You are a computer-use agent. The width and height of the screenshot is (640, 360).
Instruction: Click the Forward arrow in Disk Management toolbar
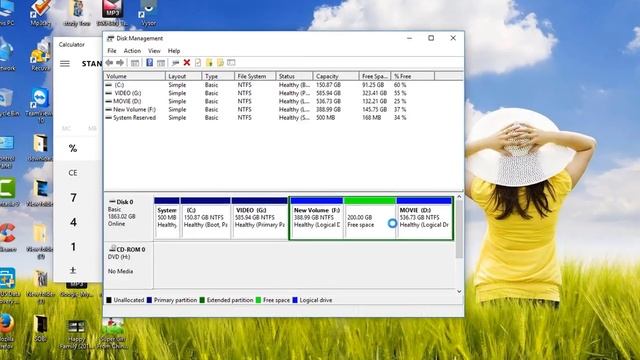(120, 62)
